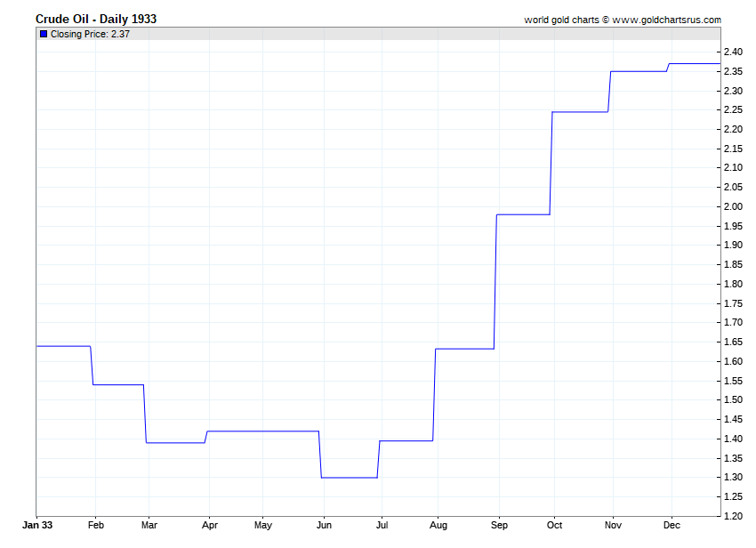Click the 'Sep' x-axis label
Image resolution: width=756 pixels, height=548 pixels.
click(499, 525)
